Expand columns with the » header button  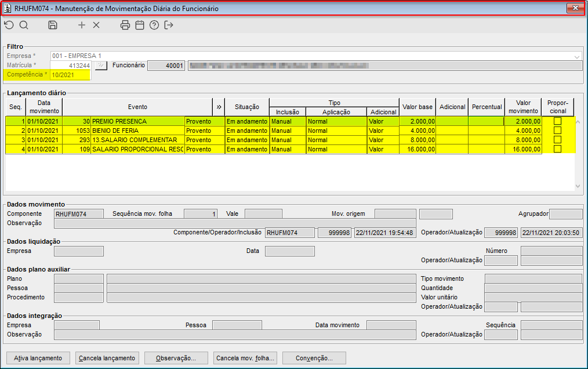coord(219,107)
